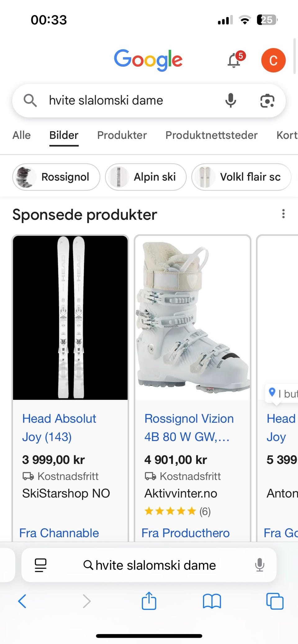This screenshot has height=644, width=298.
Task: Tap the Safari address bar microphone
Action: coord(260,565)
